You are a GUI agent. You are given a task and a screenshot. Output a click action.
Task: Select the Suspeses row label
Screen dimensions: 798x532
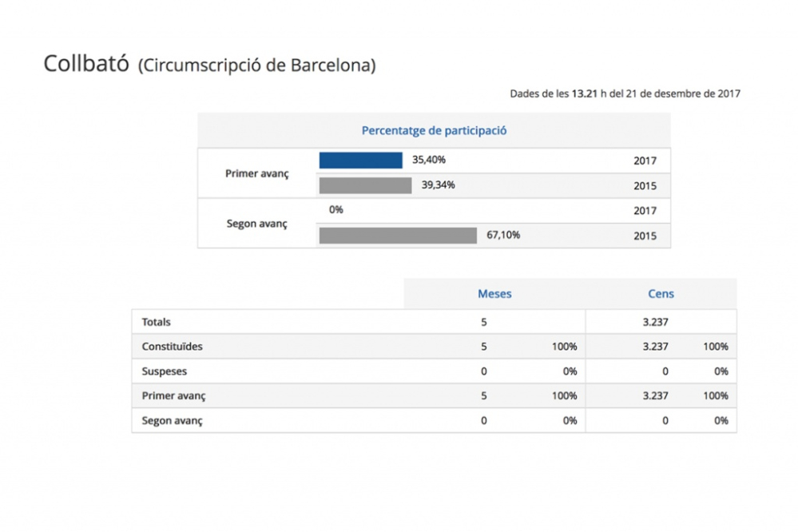click(165, 371)
